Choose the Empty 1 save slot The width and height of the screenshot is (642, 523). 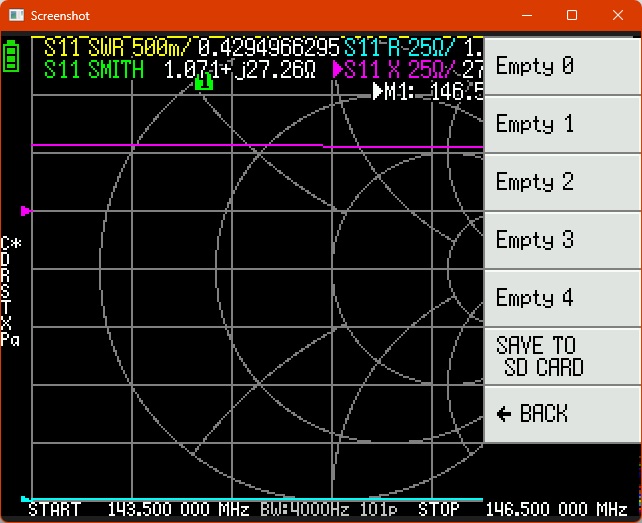562,125
